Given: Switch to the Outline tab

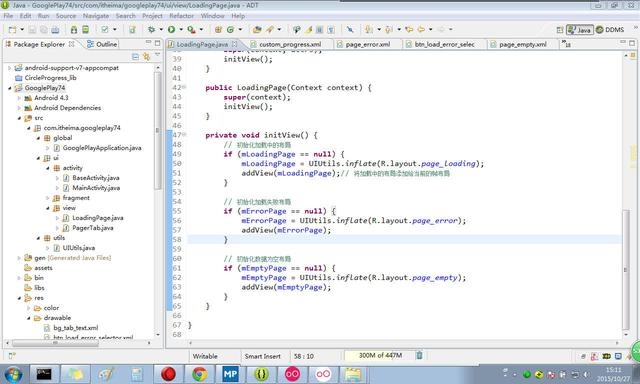Looking at the screenshot, I should [x=102, y=44].
